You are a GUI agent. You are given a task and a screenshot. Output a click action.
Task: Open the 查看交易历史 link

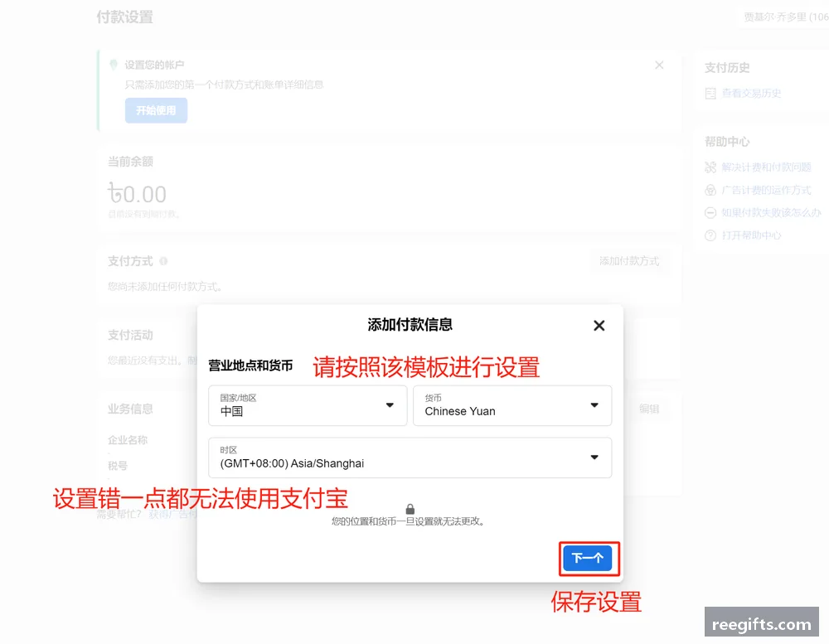(751, 94)
